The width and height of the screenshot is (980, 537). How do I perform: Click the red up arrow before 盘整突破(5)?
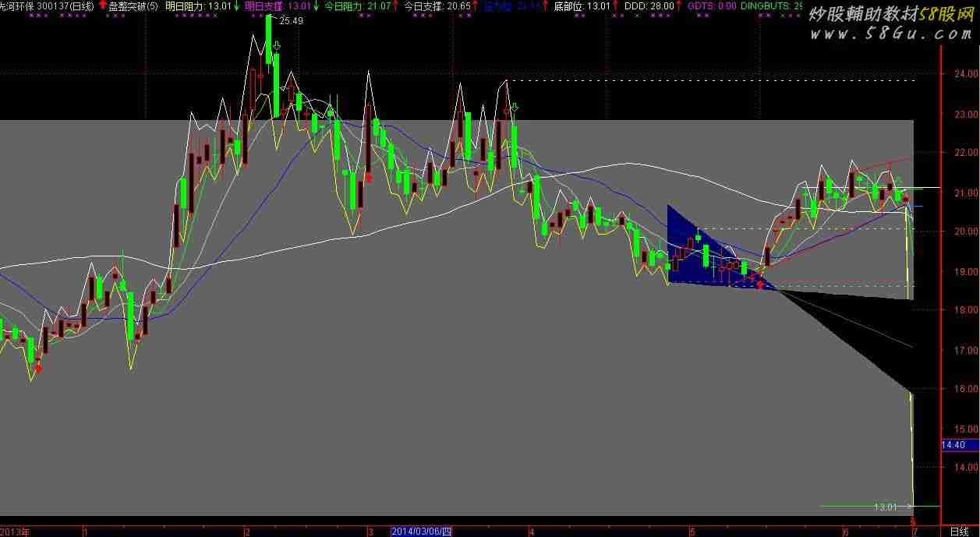tap(104, 6)
